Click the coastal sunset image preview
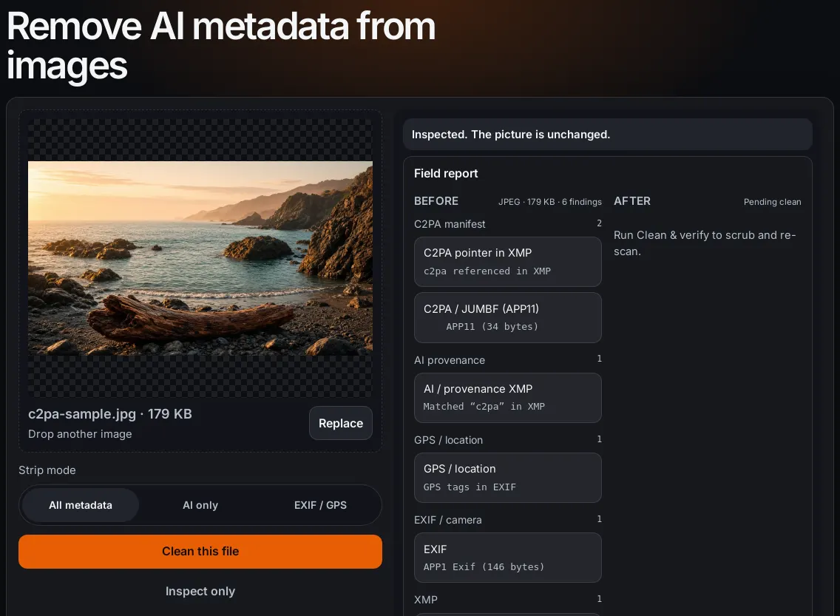Viewport: 840px width, 616px height. pyautogui.click(x=200, y=258)
